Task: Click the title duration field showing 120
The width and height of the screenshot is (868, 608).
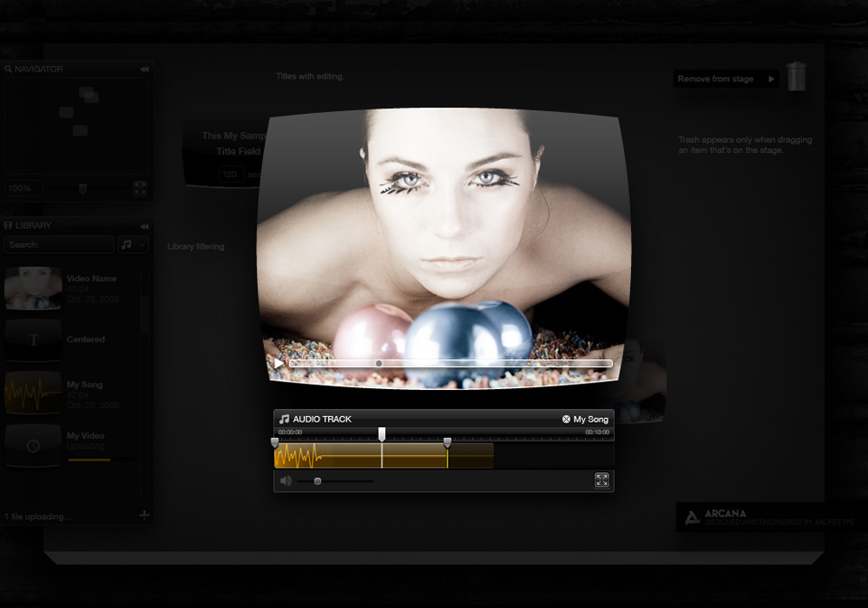Action: pos(231,175)
